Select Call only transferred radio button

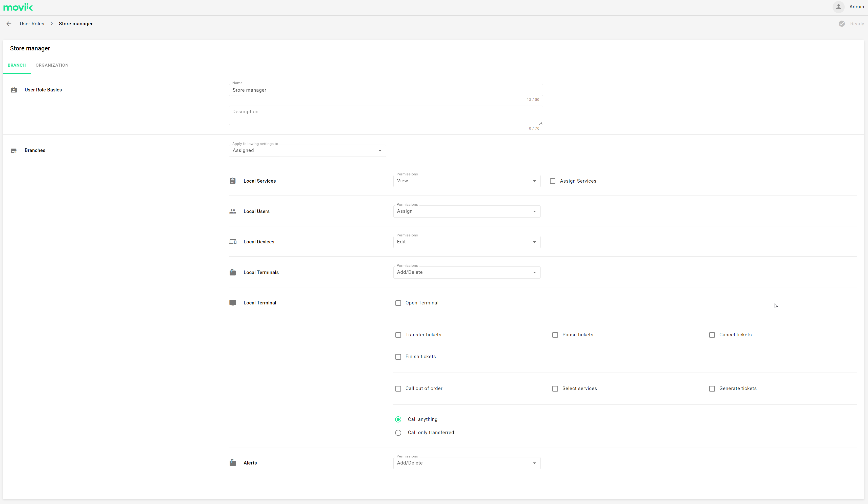click(x=398, y=433)
